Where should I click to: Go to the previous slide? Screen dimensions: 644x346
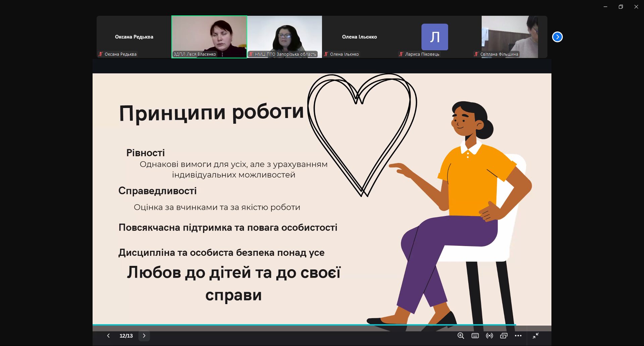click(x=108, y=336)
